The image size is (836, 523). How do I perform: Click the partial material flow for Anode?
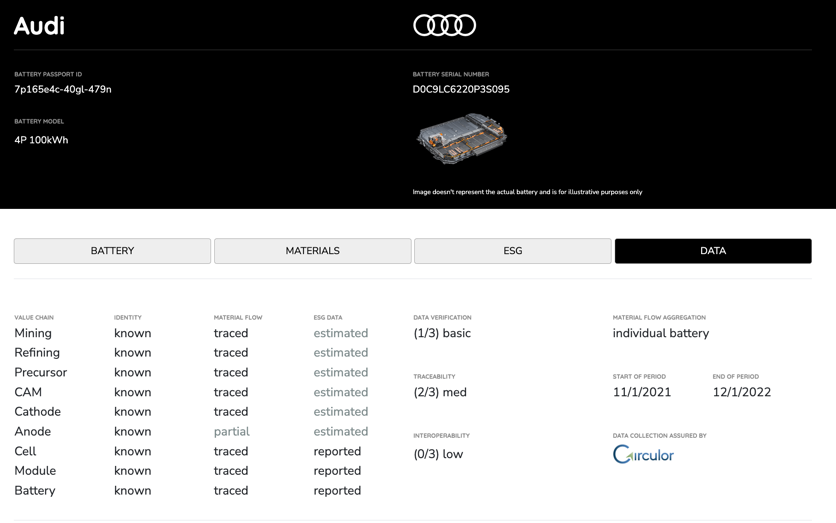coord(231,431)
